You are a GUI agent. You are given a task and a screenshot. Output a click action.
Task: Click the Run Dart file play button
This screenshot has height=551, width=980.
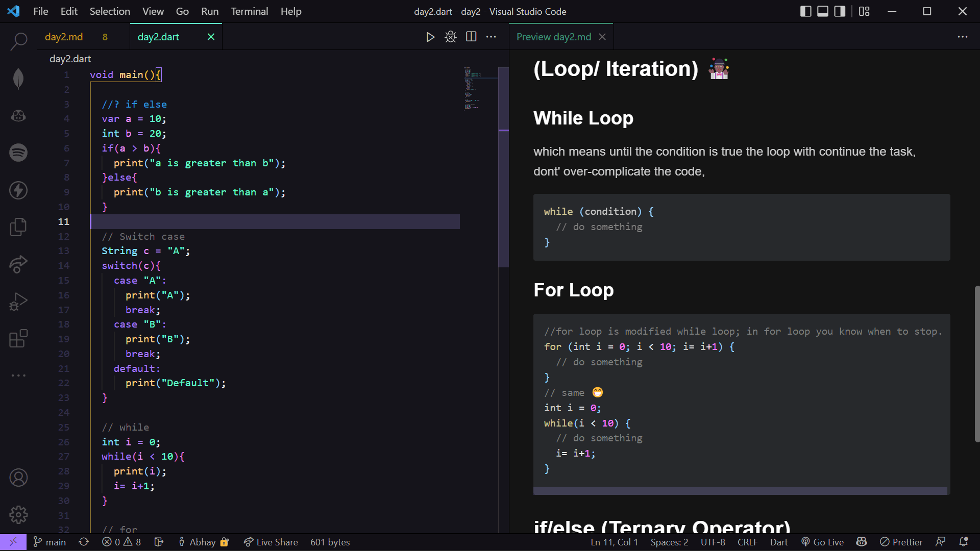(x=430, y=37)
